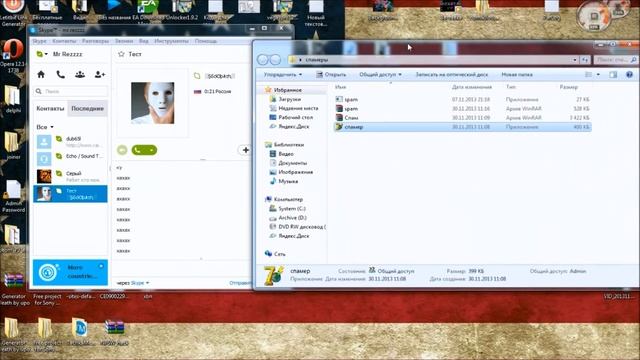Open the Разговоры menu in Skype

click(x=96, y=41)
